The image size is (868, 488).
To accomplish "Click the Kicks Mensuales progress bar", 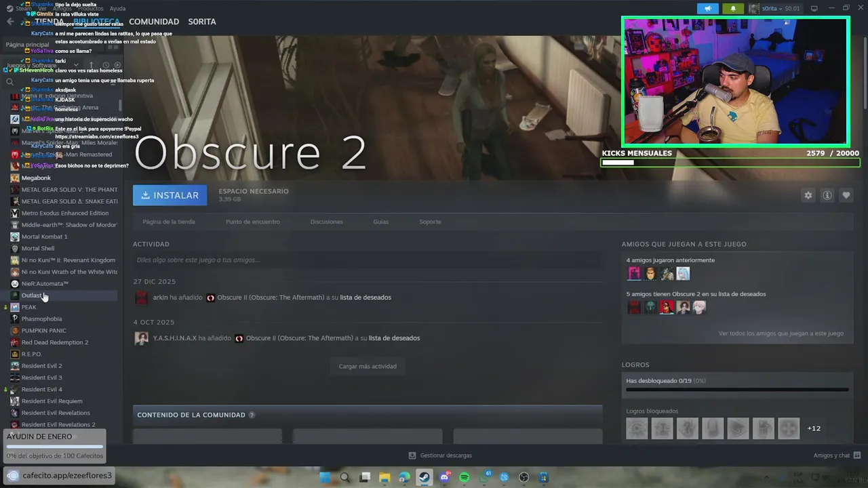I will point(730,163).
